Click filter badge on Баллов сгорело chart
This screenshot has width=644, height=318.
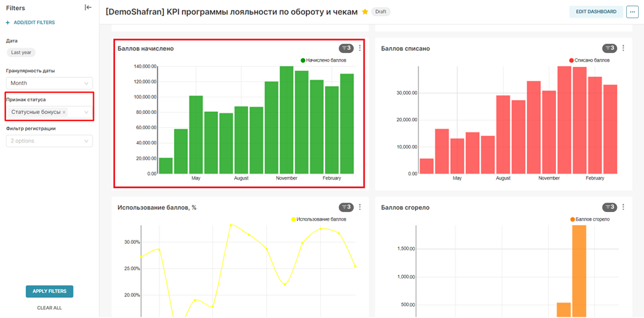click(x=609, y=207)
